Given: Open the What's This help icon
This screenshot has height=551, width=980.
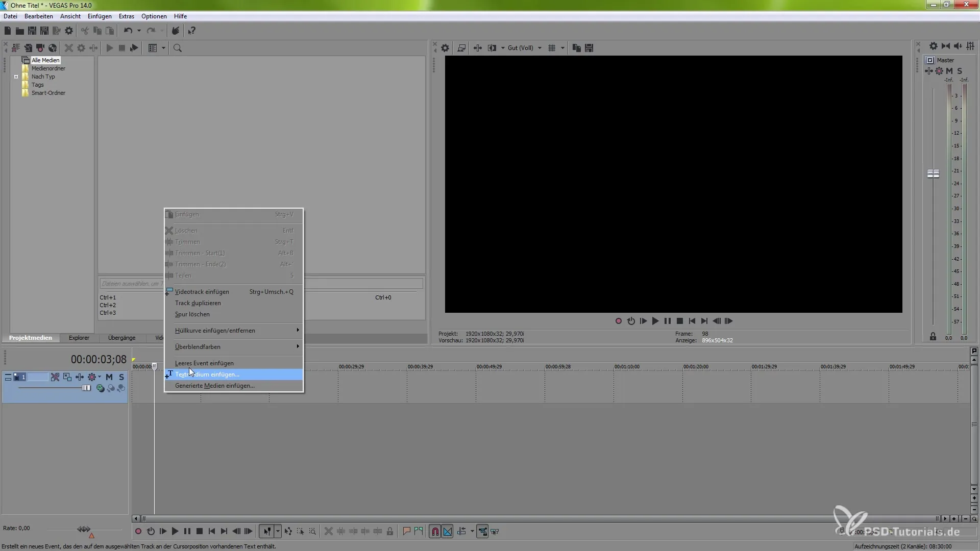Looking at the screenshot, I should click(191, 31).
